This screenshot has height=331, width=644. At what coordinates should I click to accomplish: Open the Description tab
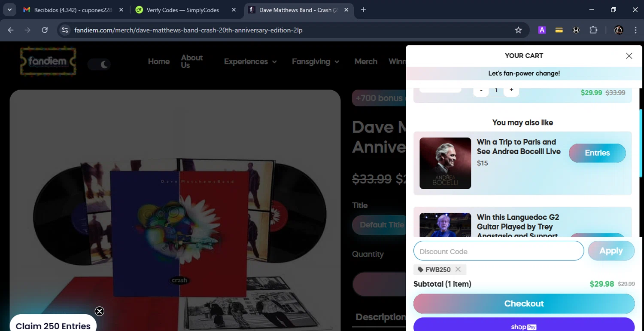[380, 317]
